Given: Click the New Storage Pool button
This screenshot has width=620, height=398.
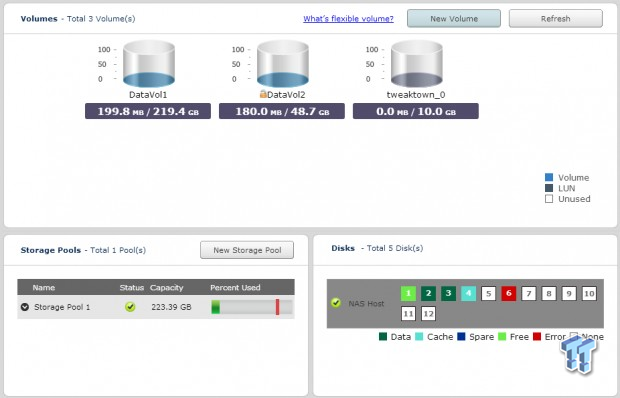Looking at the screenshot, I should coord(247,250).
